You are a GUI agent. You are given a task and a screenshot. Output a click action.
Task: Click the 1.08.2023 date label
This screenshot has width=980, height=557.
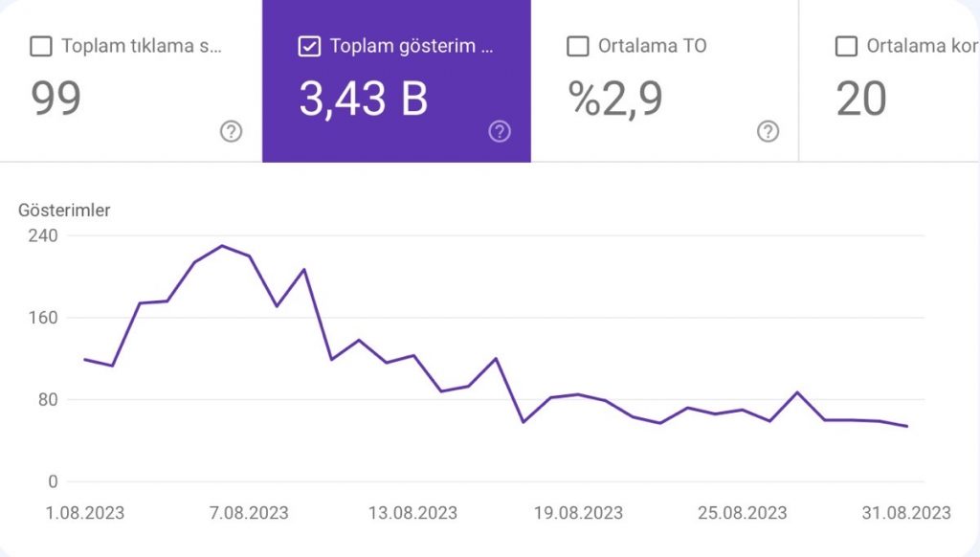(x=84, y=513)
